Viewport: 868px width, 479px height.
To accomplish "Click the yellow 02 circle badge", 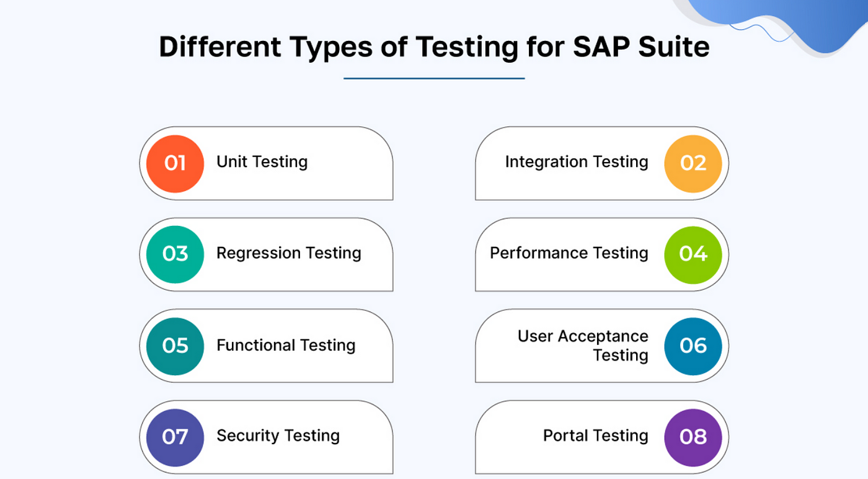I will point(693,163).
